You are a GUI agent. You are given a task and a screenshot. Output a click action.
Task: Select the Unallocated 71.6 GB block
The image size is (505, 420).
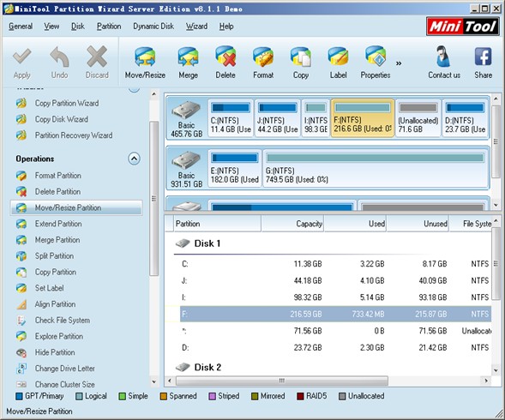point(418,118)
